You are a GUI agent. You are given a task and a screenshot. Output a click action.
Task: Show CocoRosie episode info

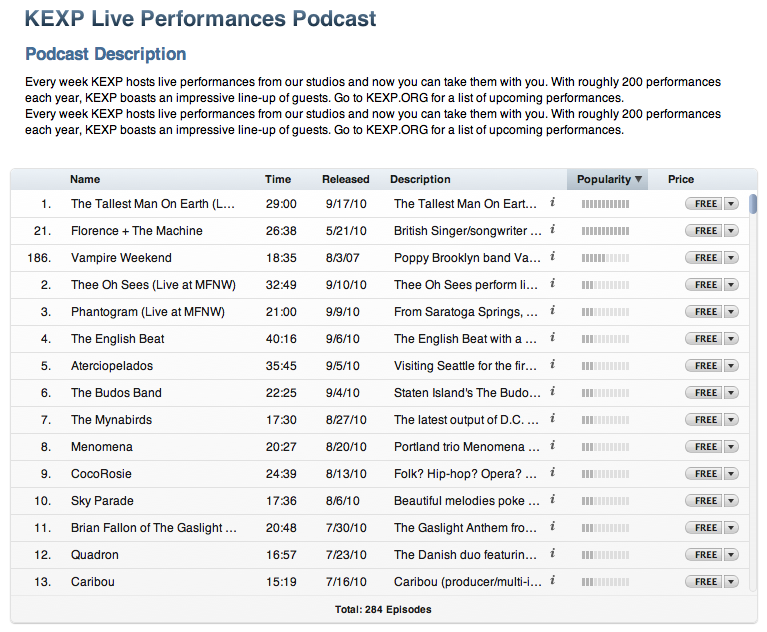(552, 472)
